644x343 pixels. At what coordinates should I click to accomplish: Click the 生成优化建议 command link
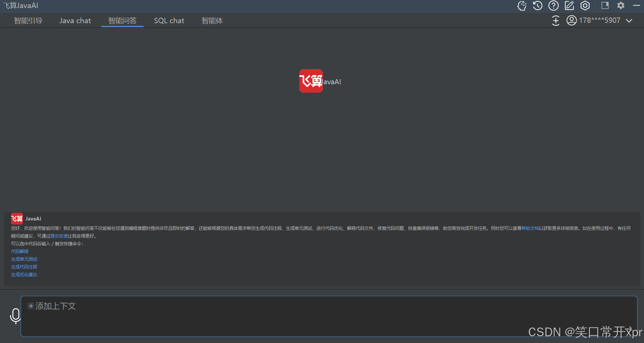tap(24, 275)
